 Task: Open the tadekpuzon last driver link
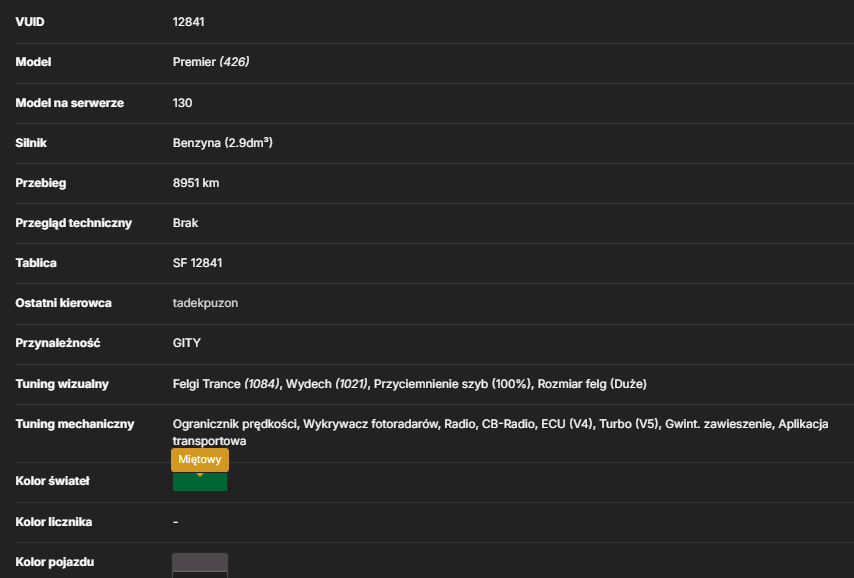pos(205,303)
